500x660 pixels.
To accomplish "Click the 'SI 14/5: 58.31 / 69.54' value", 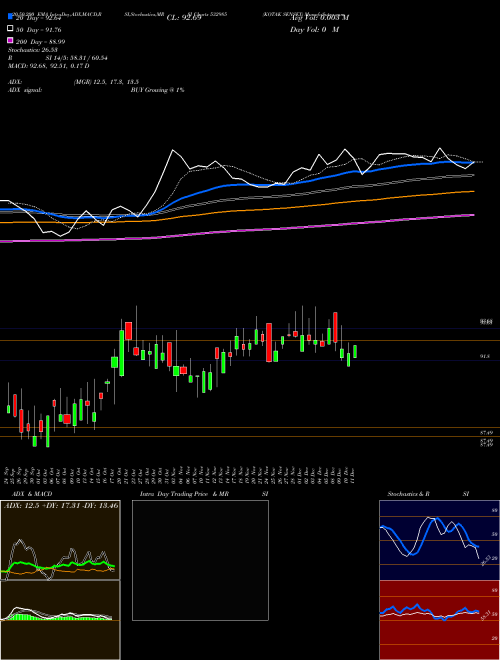I will point(76,58).
